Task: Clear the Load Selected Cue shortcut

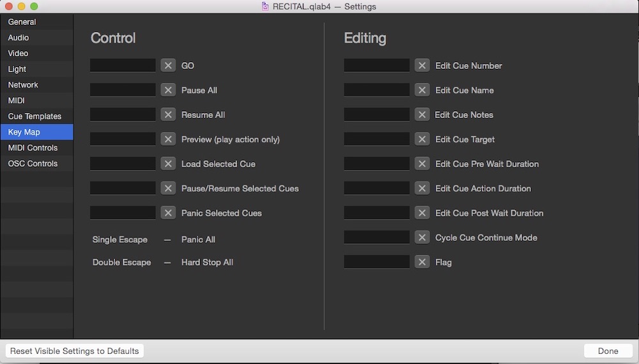Action: pos(168,164)
